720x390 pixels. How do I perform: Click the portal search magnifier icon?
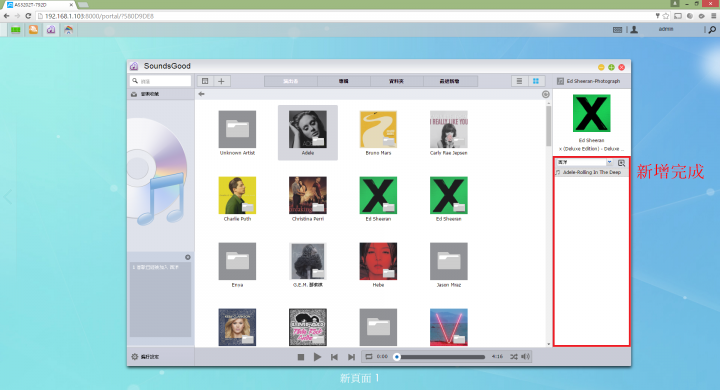712,29
